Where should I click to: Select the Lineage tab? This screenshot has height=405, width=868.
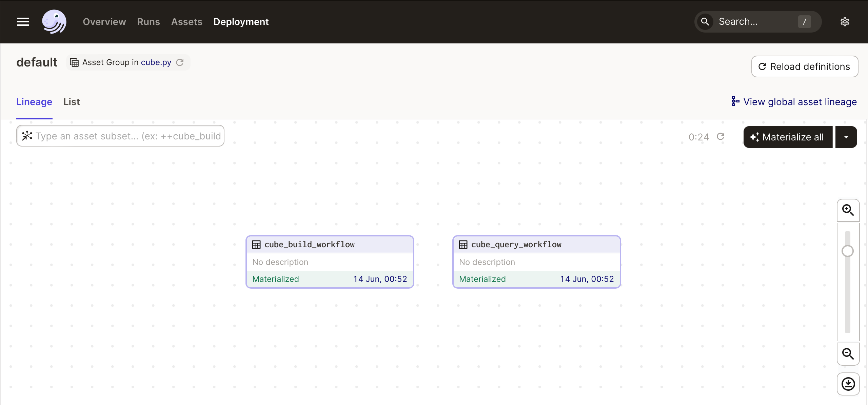pyautogui.click(x=34, y=102)
